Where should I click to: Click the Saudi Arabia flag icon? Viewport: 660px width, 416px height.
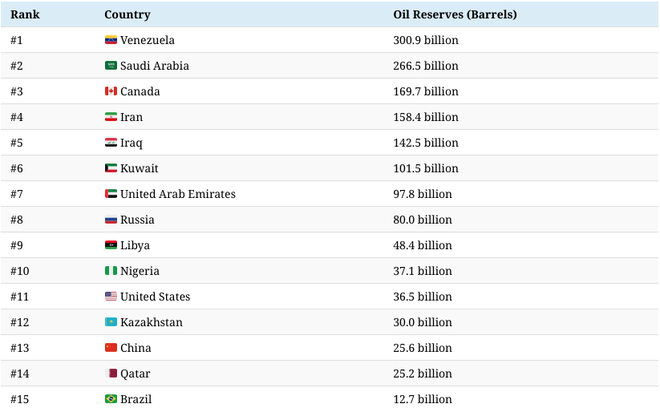coord(111,66)
